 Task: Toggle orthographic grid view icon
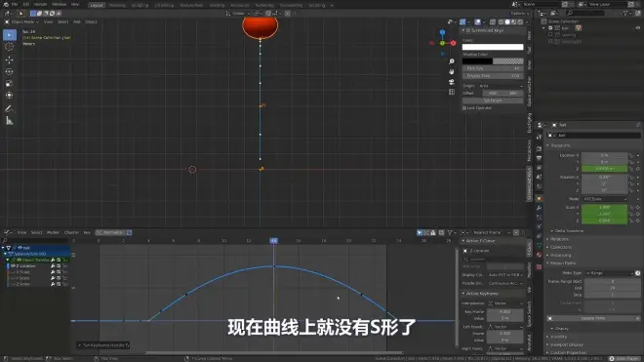click(x=452, y=92)
